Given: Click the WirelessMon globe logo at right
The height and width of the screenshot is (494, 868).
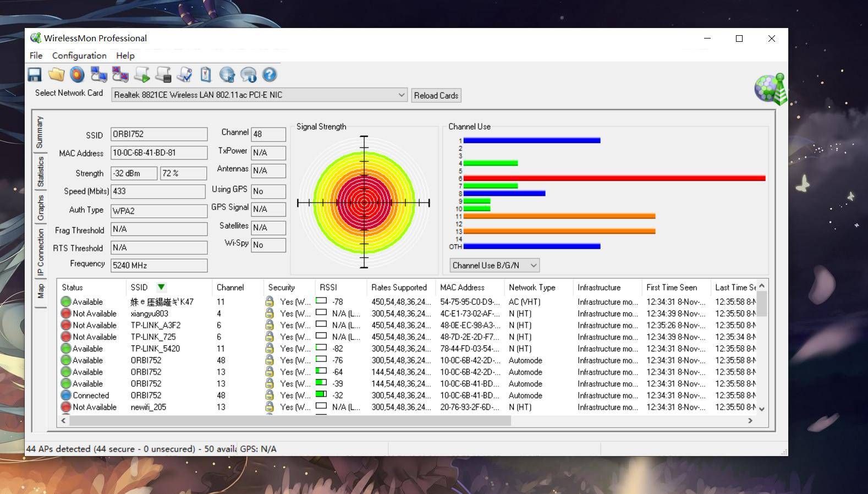Looking at the screenshot, I should coord(771,89).
